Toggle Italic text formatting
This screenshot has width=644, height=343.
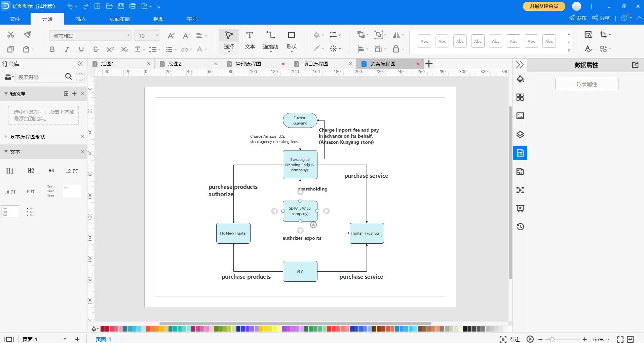(67, 49)
